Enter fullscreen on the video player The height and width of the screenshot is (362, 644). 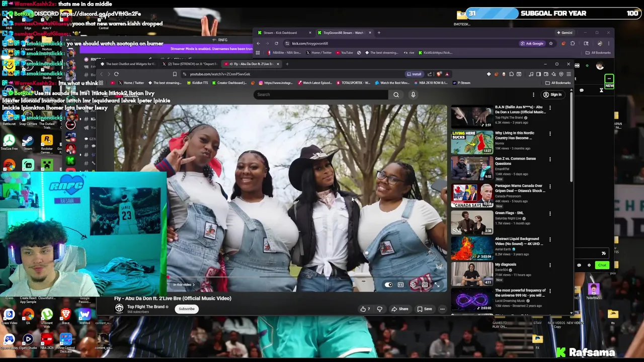tap(437, 285)
